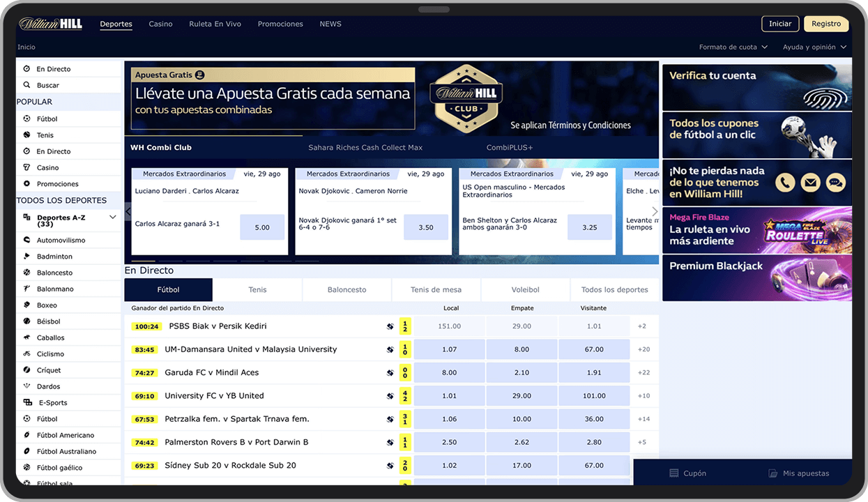The height and width of the screenshot is (502, 868).
Task: Select the Béisbol ball icon
Action: (x=26, y=321)
